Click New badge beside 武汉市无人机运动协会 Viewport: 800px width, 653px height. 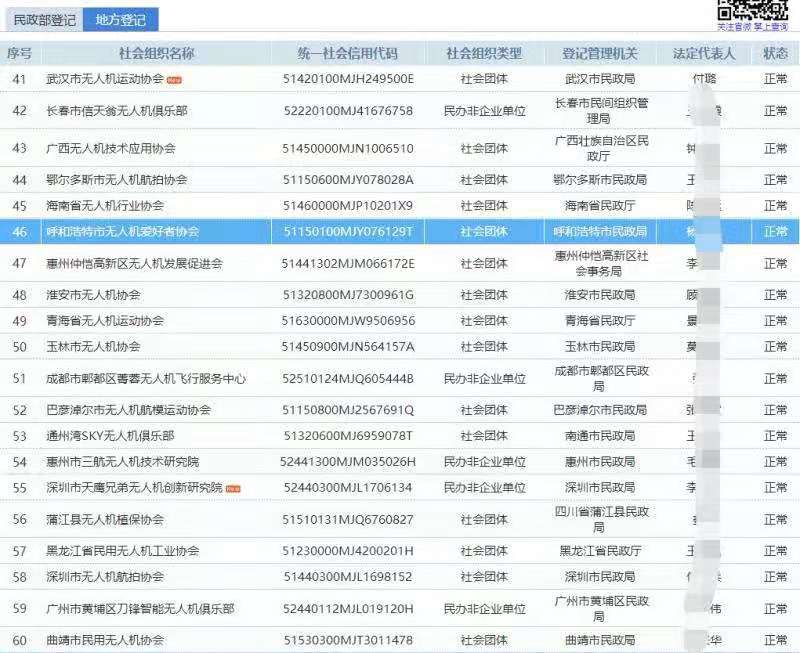click(174, 79)
